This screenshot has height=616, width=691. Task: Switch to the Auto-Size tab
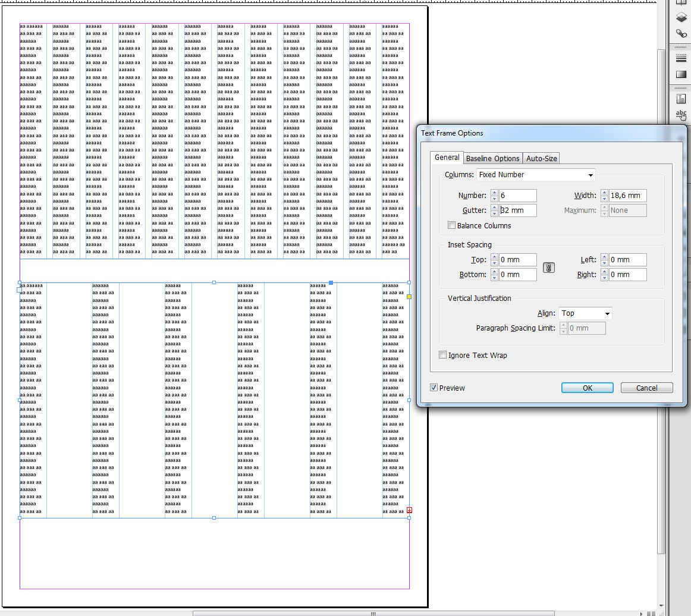[x=542, y=159]
